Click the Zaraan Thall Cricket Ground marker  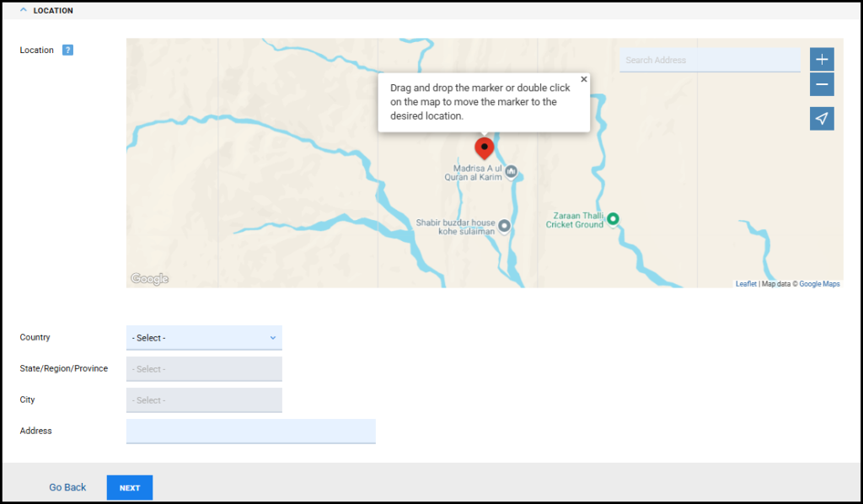pos(612,218)
